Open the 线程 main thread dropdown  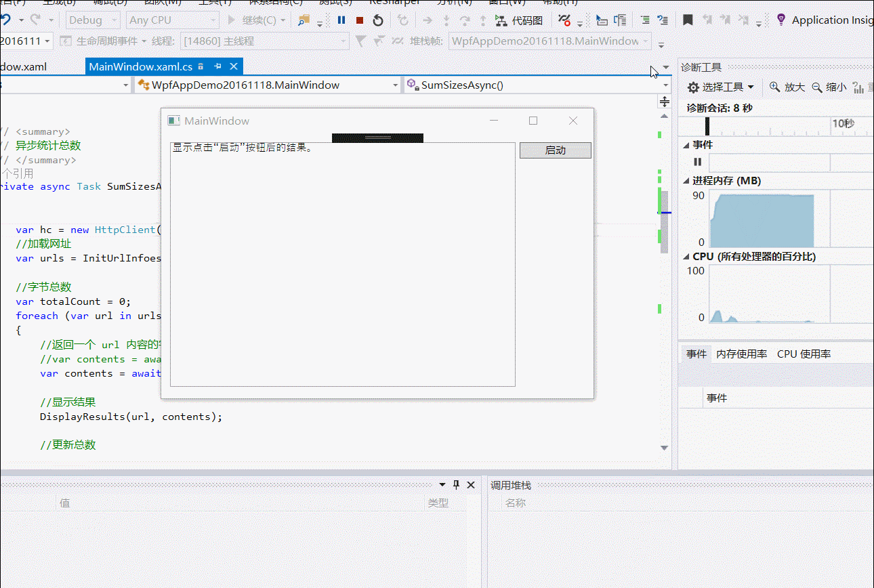[x=264, y=41]
